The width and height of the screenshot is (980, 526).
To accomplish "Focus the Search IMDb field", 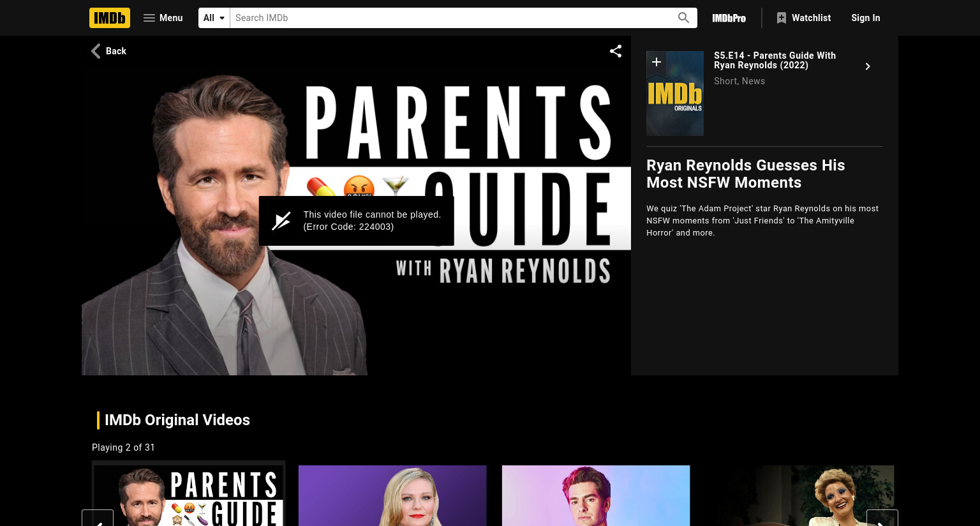I will [x=450, y=18].
